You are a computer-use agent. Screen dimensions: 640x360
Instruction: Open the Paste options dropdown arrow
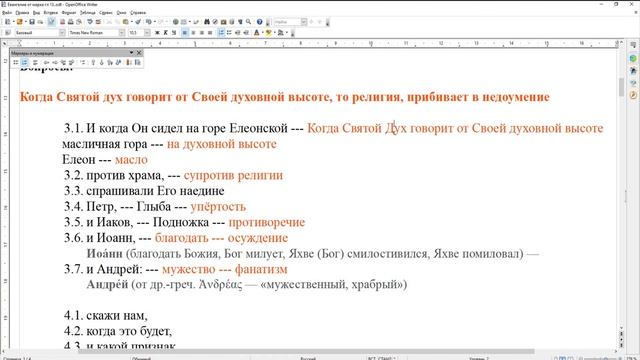[132, 22]
